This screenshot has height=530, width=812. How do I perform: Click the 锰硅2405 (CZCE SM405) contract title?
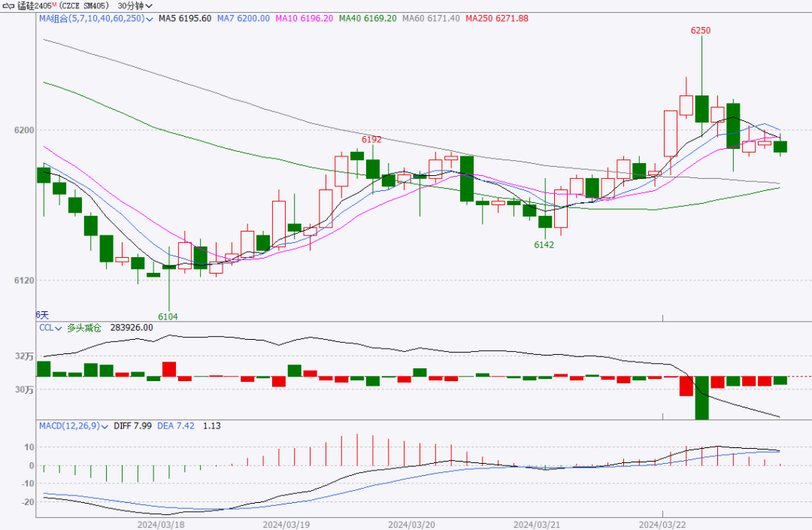(63, 6)
